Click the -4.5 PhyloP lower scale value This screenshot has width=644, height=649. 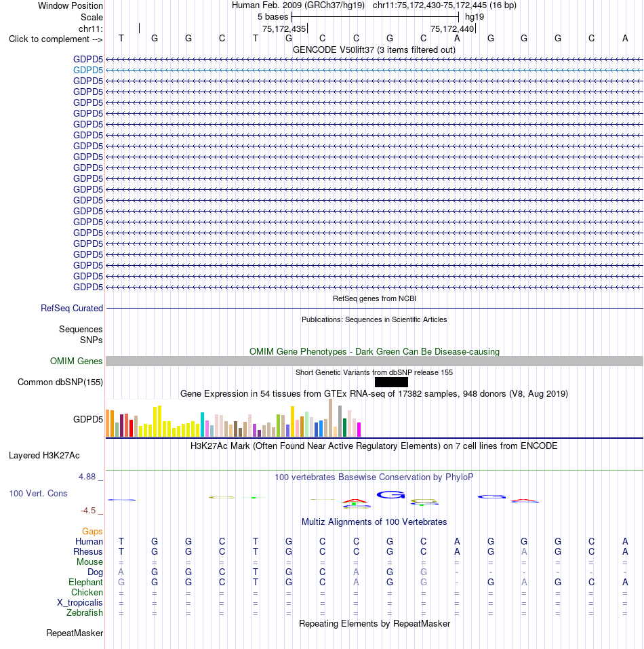tap(88, 511)
